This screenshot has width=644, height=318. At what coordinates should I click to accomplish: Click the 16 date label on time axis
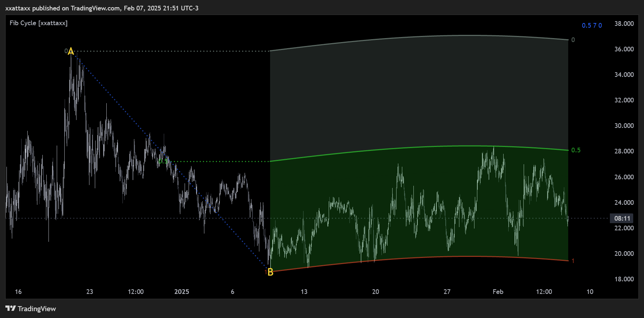coord(18,292)
